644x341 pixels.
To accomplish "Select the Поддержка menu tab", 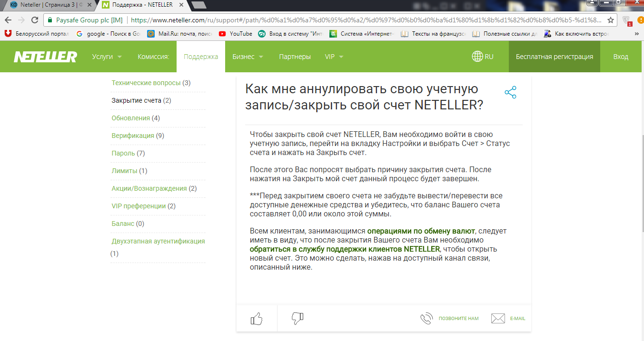I will 201,57.
